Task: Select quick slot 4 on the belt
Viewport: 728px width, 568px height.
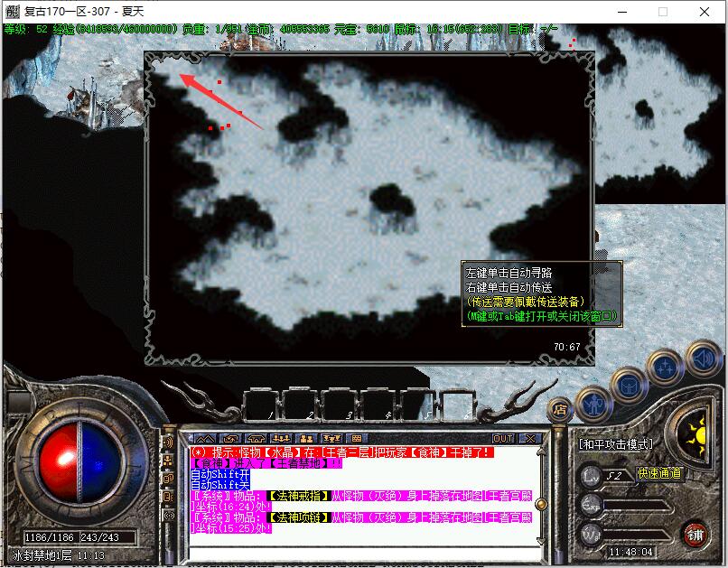Action: coord(378,405)
